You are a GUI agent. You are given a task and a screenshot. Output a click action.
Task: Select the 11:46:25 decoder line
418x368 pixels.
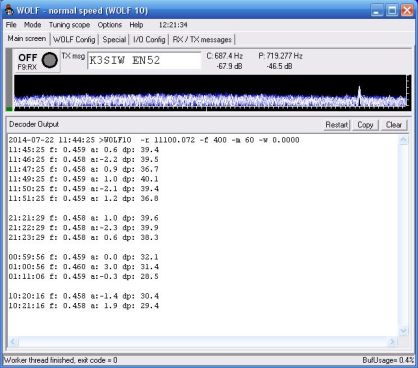84,159
